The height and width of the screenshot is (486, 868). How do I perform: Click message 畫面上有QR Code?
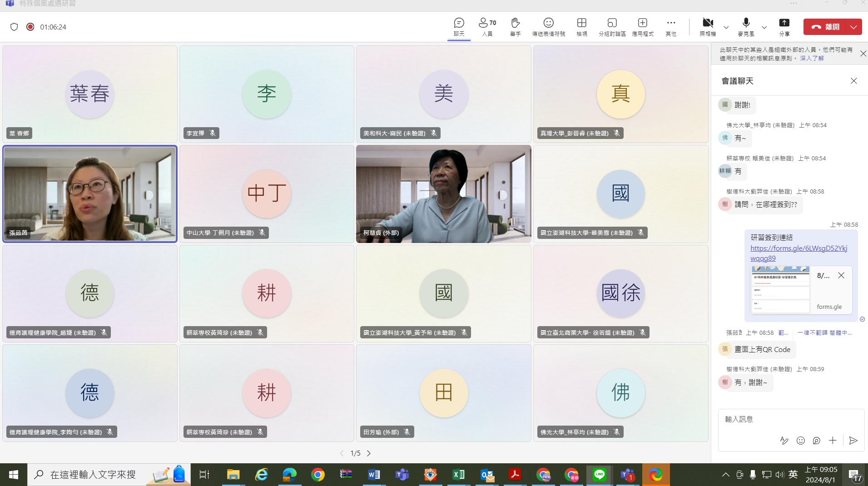[762, 349]
